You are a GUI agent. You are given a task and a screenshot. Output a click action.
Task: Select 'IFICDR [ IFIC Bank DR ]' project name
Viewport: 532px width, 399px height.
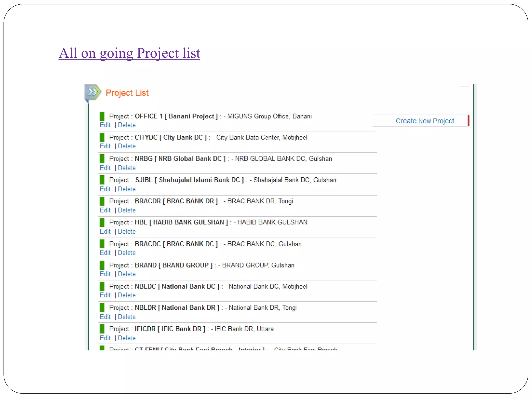[x=170, y=329]
